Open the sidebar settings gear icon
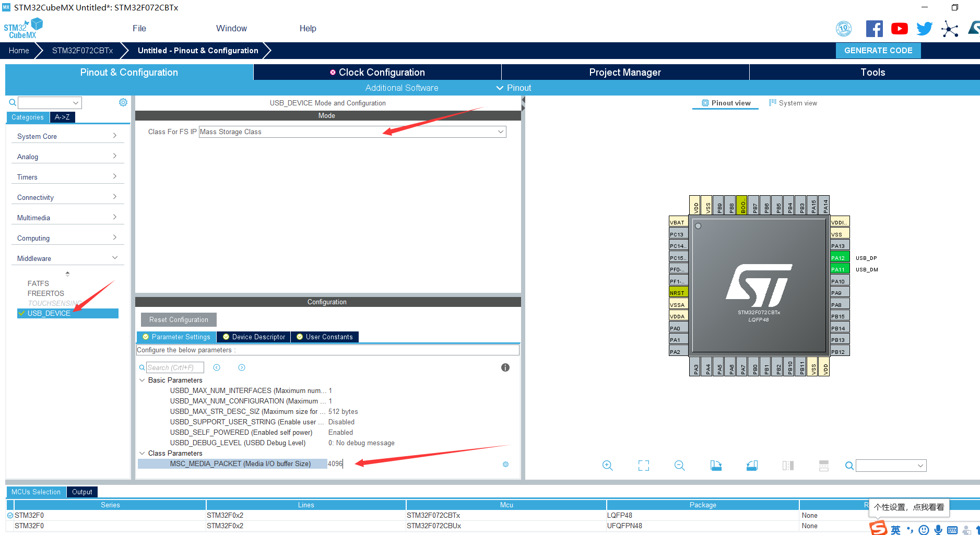The image size is (980, 535). point(123,102)
